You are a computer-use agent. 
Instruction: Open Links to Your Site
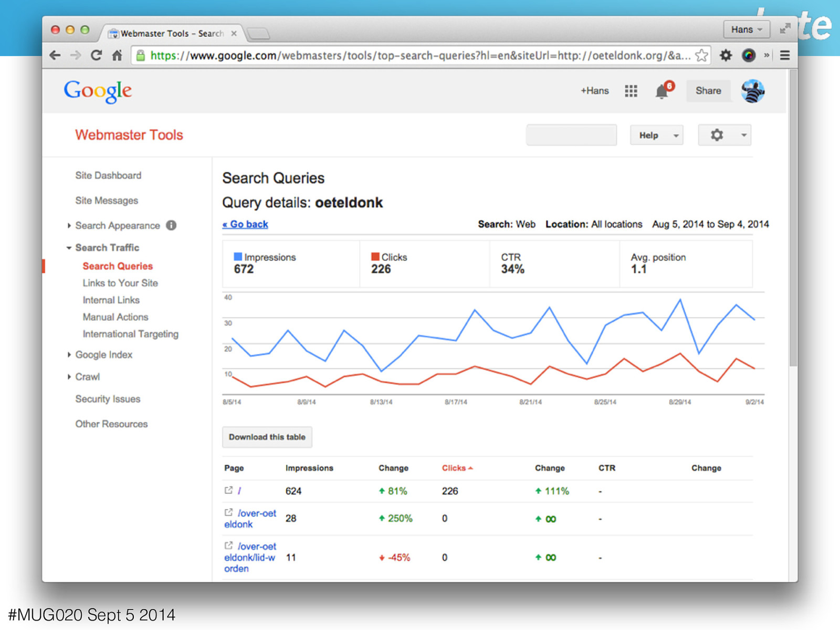(120, 283)
